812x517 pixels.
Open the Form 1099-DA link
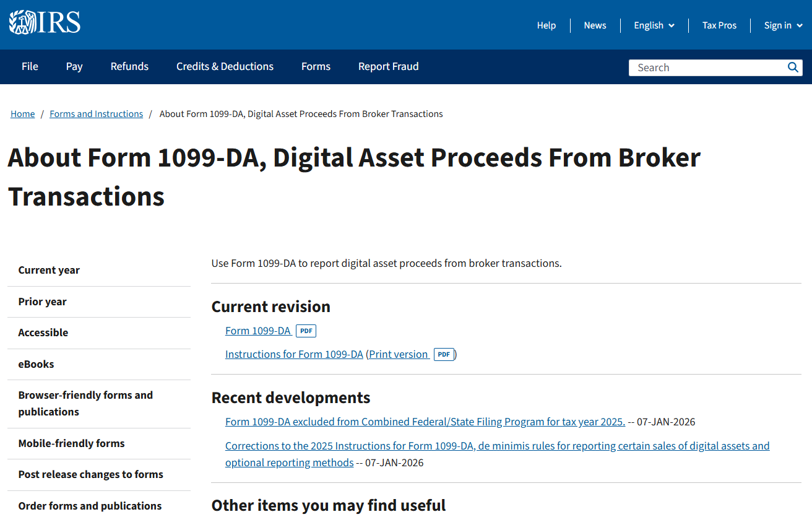point(258,331)
